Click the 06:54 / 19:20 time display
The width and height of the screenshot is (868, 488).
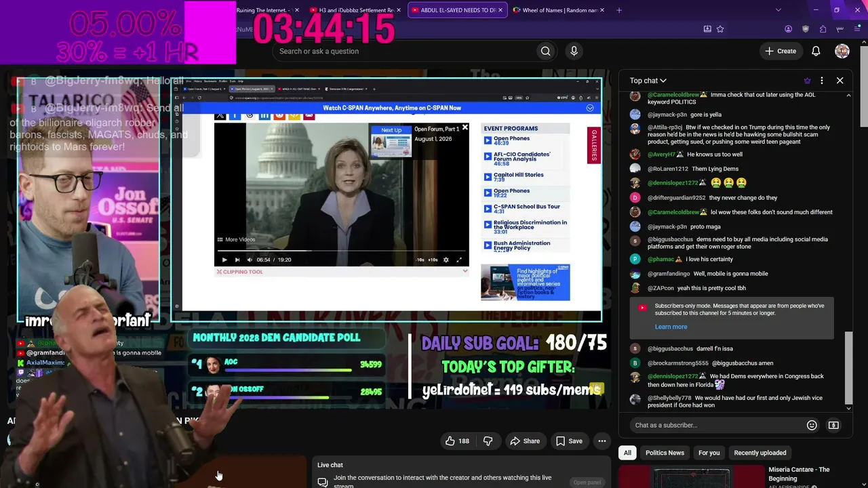(x=274, y=260)
